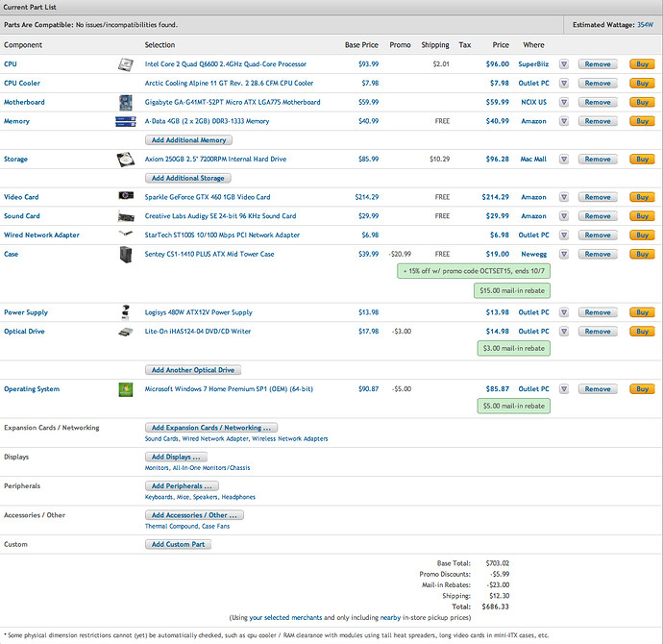This screenshot has height=644, width=663.
Task: Open merchant dropdown arrow in Motherboard row
Action: [x=564, y=102]
